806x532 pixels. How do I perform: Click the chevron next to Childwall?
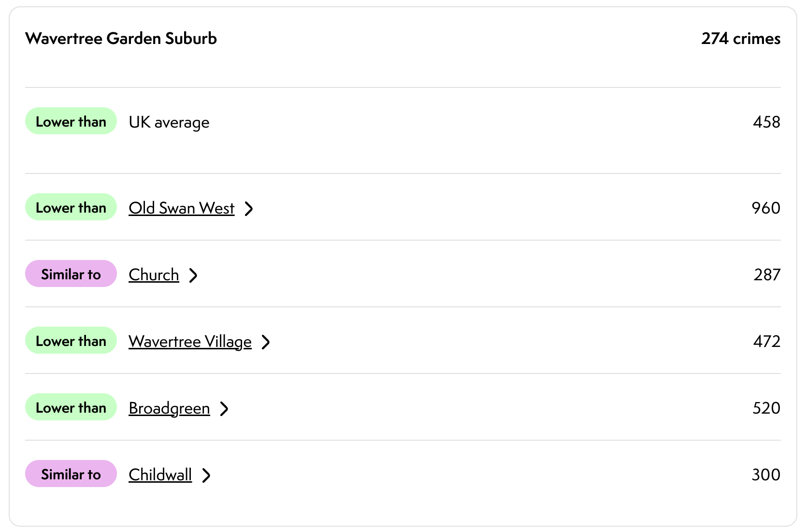coord(206,475)
